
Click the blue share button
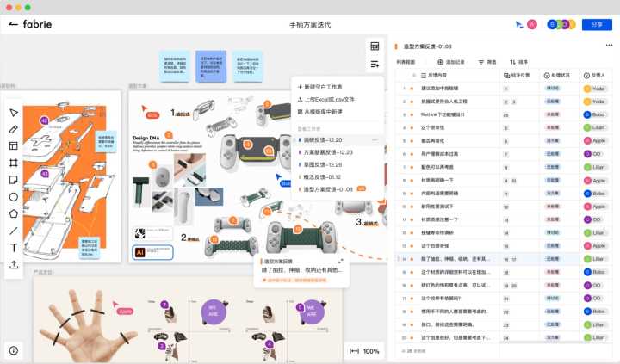(x=597, y=24)
